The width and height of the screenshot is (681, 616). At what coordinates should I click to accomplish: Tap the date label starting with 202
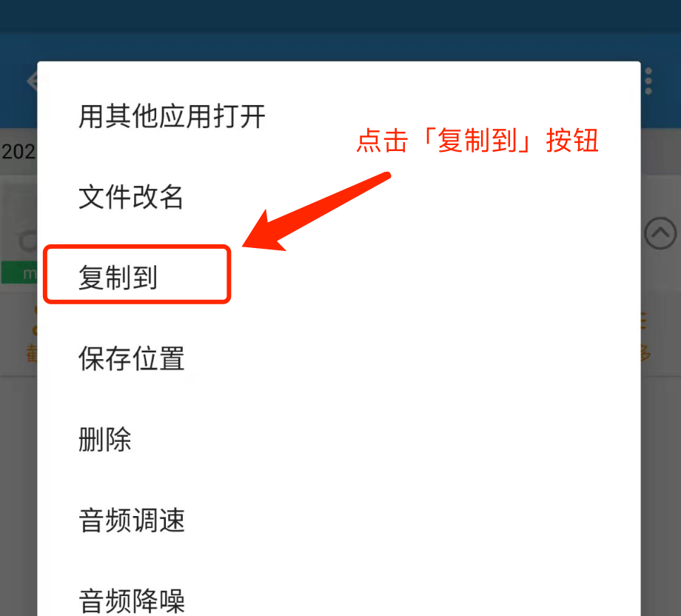[x=19, y=152]
